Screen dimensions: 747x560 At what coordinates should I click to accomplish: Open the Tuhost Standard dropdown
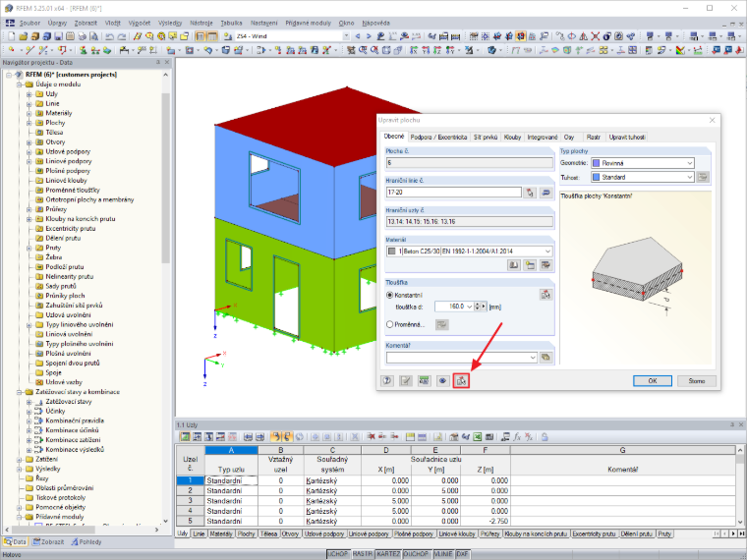pos(689,177)
